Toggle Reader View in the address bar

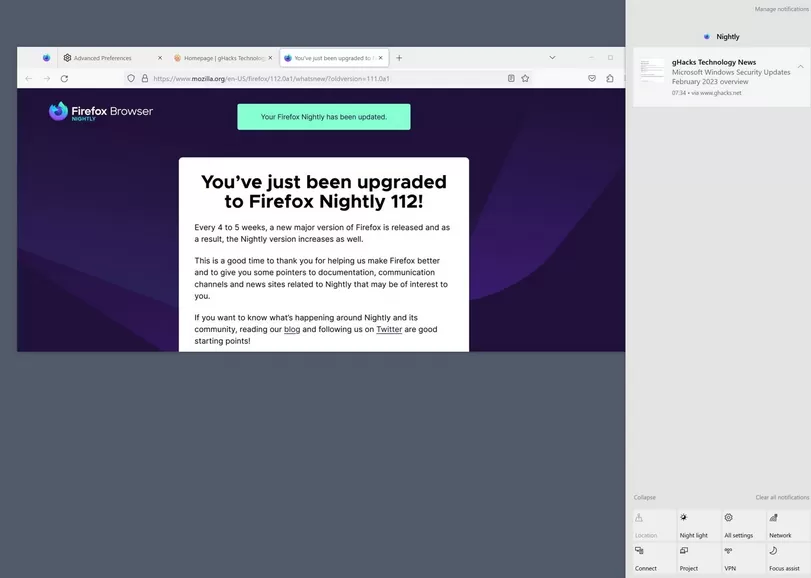tap(511, 78)
